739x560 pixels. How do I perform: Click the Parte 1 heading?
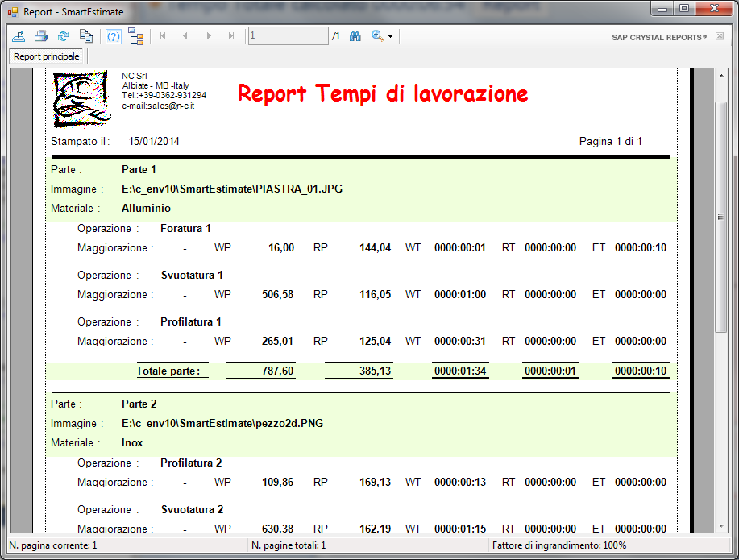[x=139, y=170]
